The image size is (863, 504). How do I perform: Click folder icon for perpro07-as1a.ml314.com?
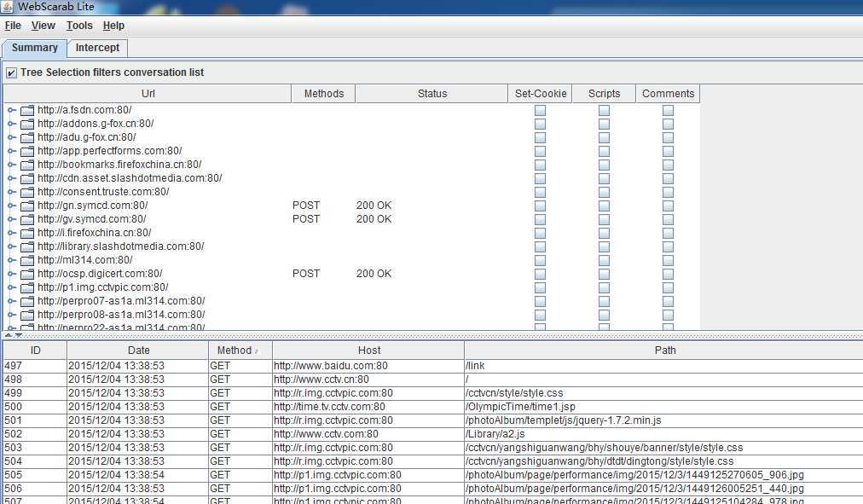click(27, 301)
